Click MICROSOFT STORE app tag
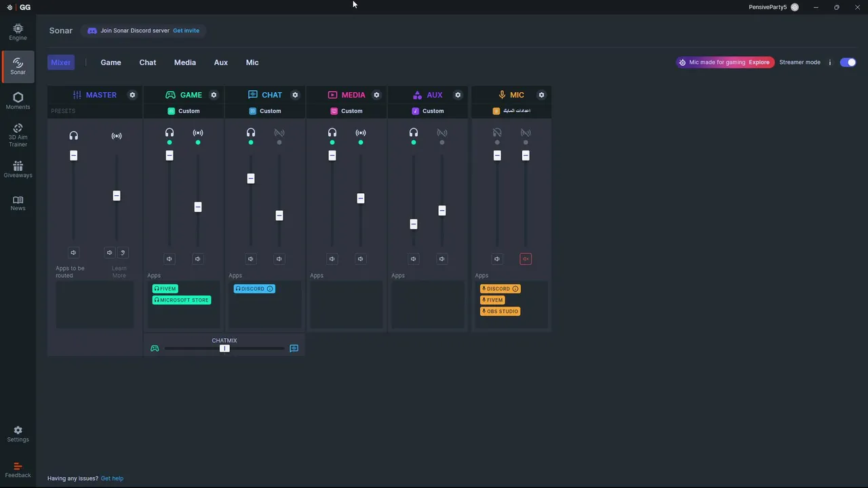Screen dimensions: 868x488 click(x=182, y=300)
